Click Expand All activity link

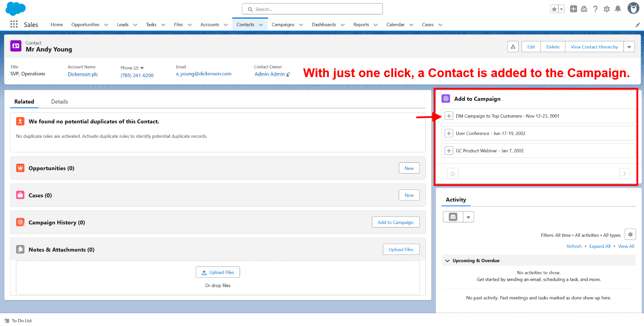click(x=600, y=246)
